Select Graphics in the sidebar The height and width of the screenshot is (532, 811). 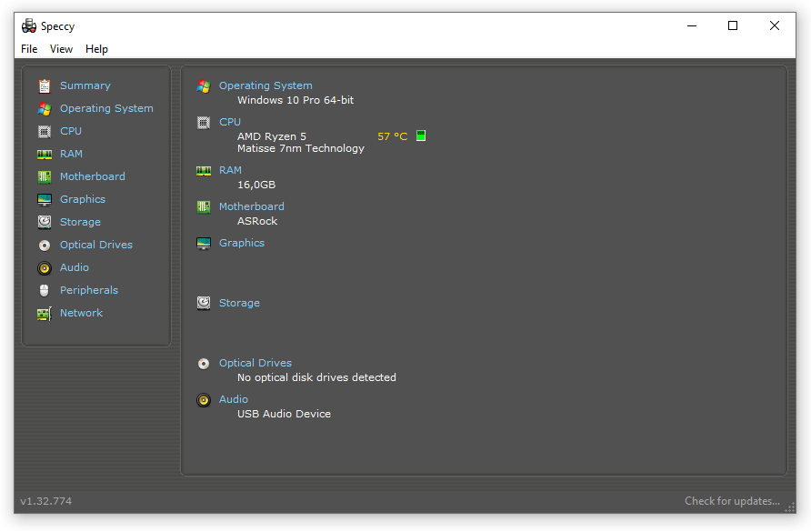[x=83, y=199]
